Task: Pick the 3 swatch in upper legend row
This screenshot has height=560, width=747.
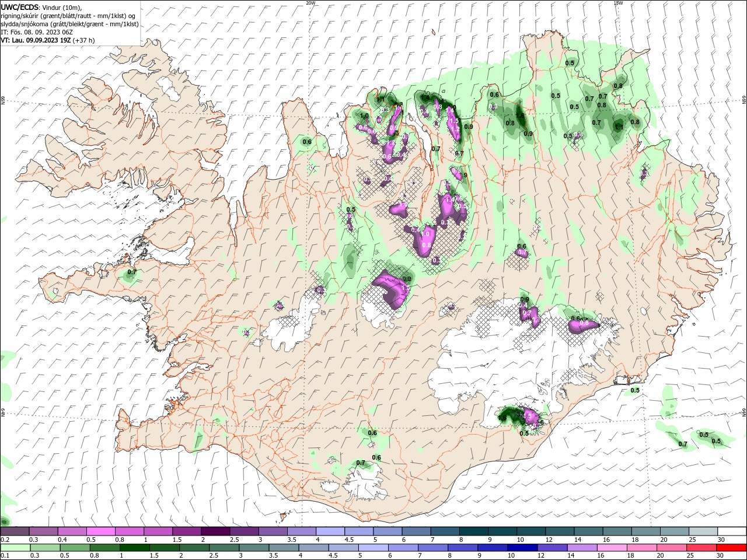Action: click(272, 531)
